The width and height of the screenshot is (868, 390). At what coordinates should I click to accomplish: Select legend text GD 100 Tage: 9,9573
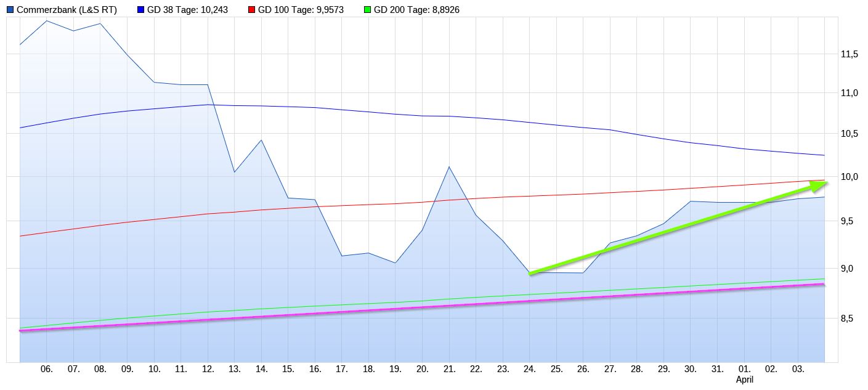(x=301, y=10)
